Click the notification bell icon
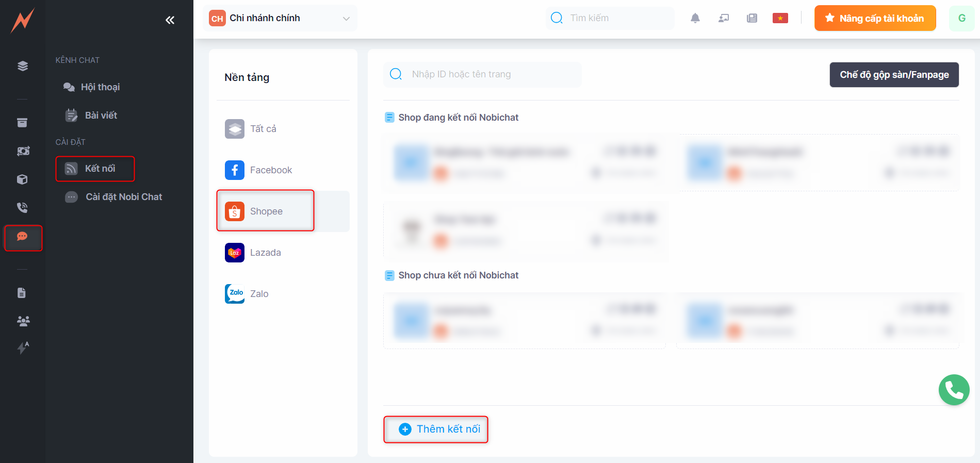This screenshot has width=980, height=463. pos(695,19)
